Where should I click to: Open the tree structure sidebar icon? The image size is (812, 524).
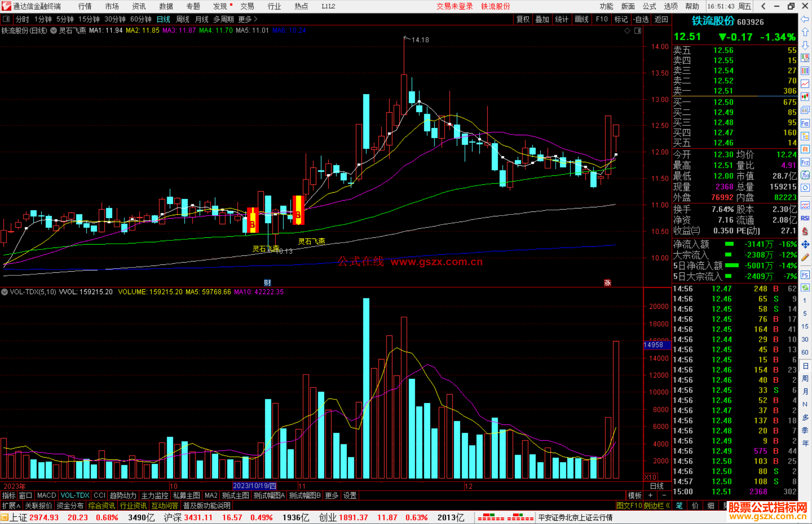pyautogui.click(x=805, y=136)
